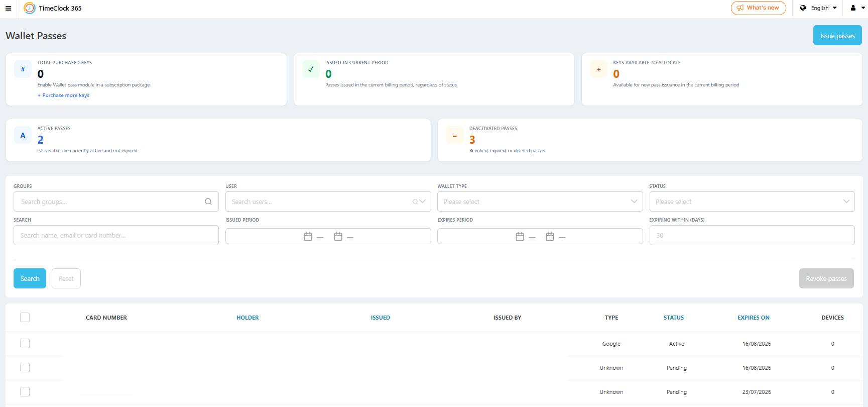868x407 pixels.
Task: Expand the User search dropdown arrow
Action: [x=423, y=201]
